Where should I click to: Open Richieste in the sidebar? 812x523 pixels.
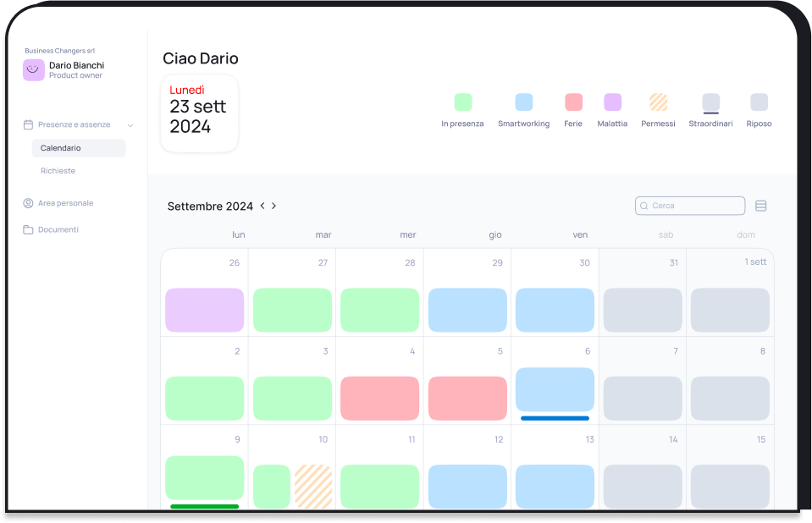(x=58, y=171)
